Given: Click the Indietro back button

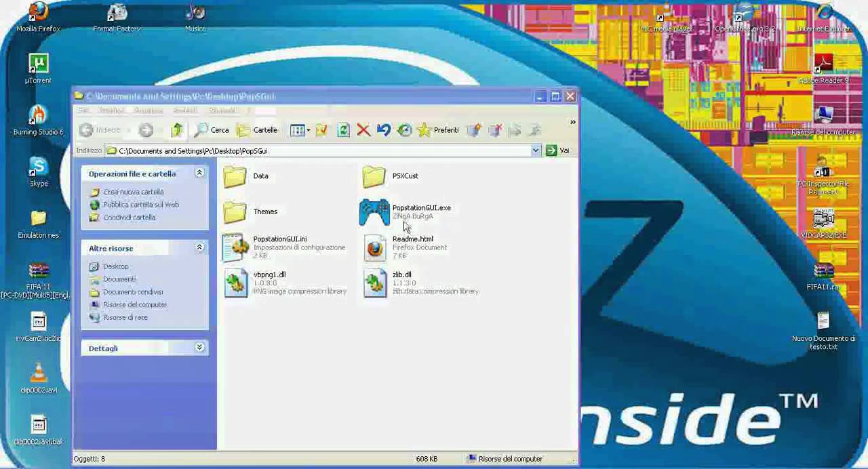Looking at the screenshot, I should point(100,130).
